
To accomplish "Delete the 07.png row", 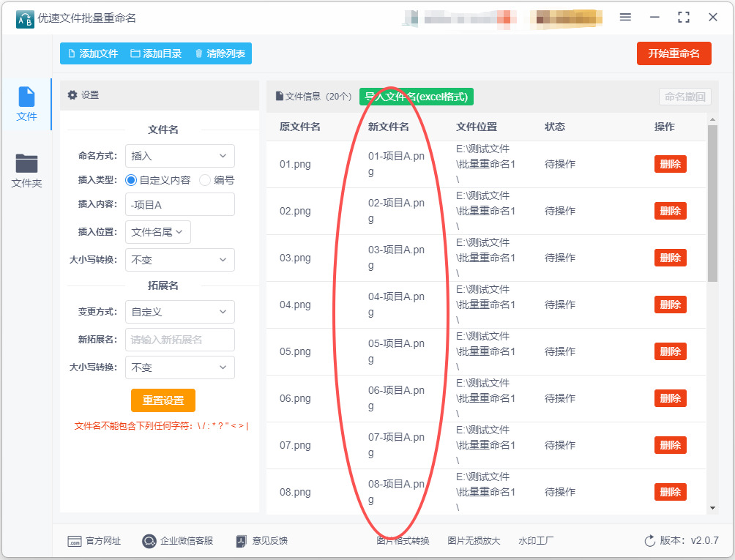I will 671,445.
